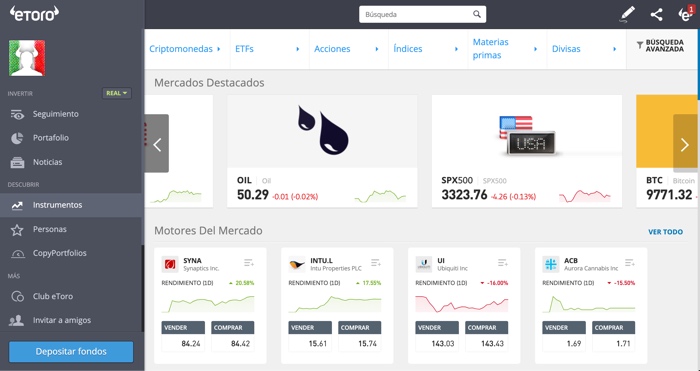Image resolution: width=700 pixels, height=371 pixels.
Task: Open Noticias in the sidebar
Action: [x=47, y=162]
